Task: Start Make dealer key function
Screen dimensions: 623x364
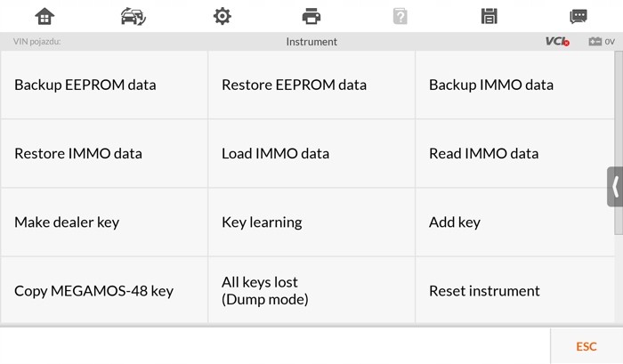Action: pos(104,222)
